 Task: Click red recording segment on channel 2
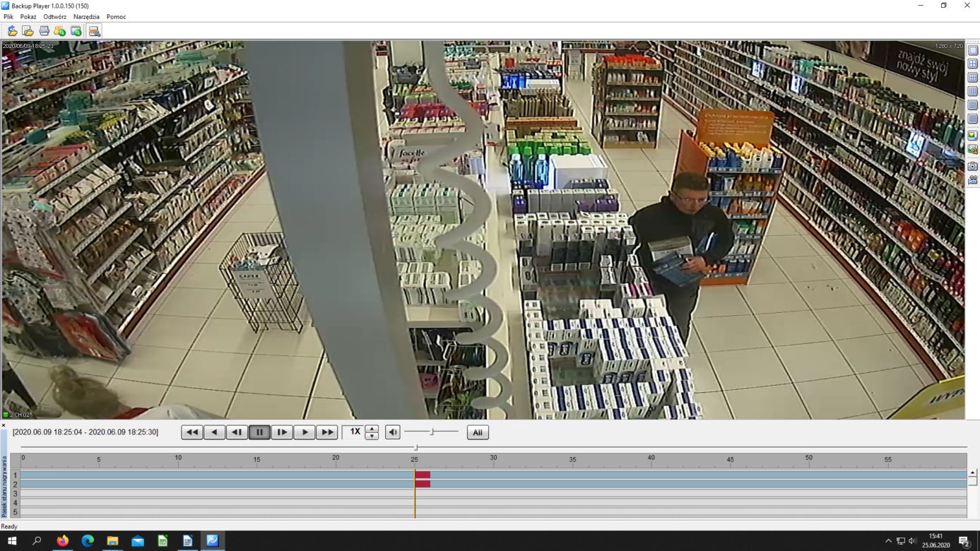(x=423, y=484)
